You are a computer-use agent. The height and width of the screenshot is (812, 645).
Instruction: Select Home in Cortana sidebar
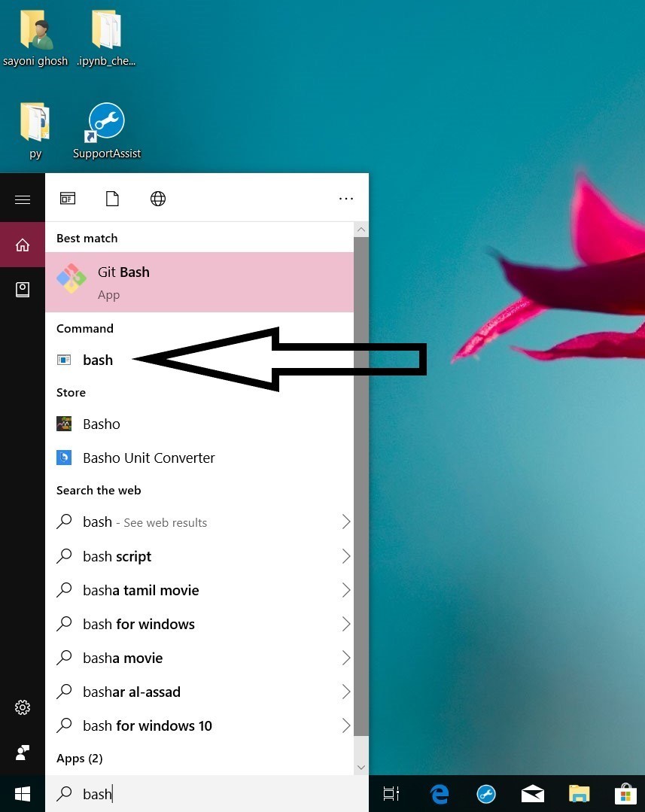pyautogui.click(x=23, y=245)
